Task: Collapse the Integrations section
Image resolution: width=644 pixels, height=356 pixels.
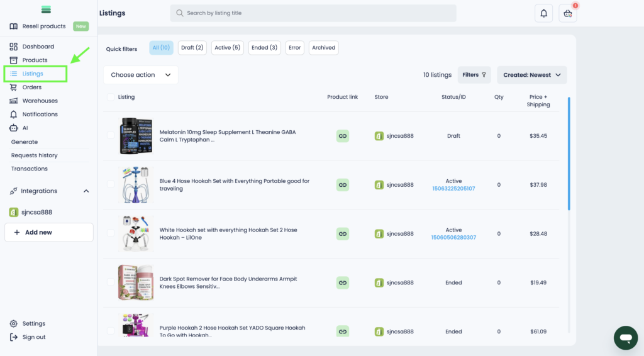Action: 86,191
